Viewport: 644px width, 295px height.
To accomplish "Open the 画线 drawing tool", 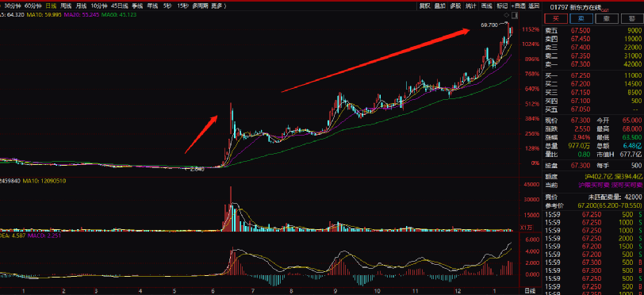I will click(486, 6).
